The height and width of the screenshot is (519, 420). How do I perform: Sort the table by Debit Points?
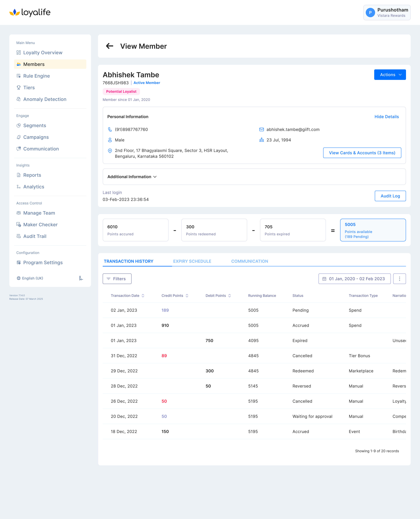coord(229,296)
